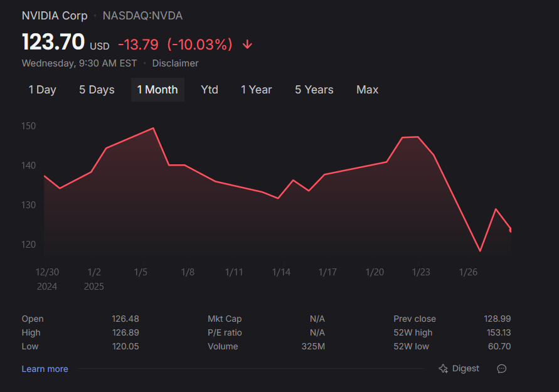The image size is (559, 392).
Task: Click the NVIDIA Corp company name
Action: click(55, 16)
